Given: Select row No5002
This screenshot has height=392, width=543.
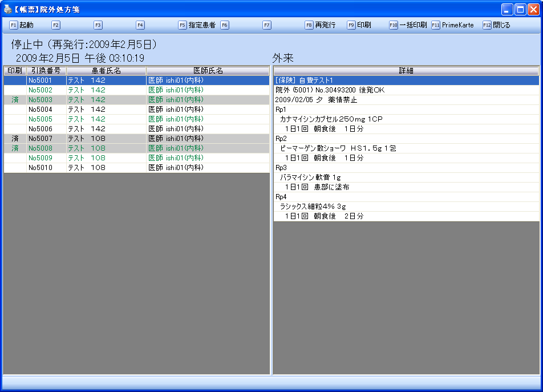Looking at the screenshot, I should click(136, 90).
